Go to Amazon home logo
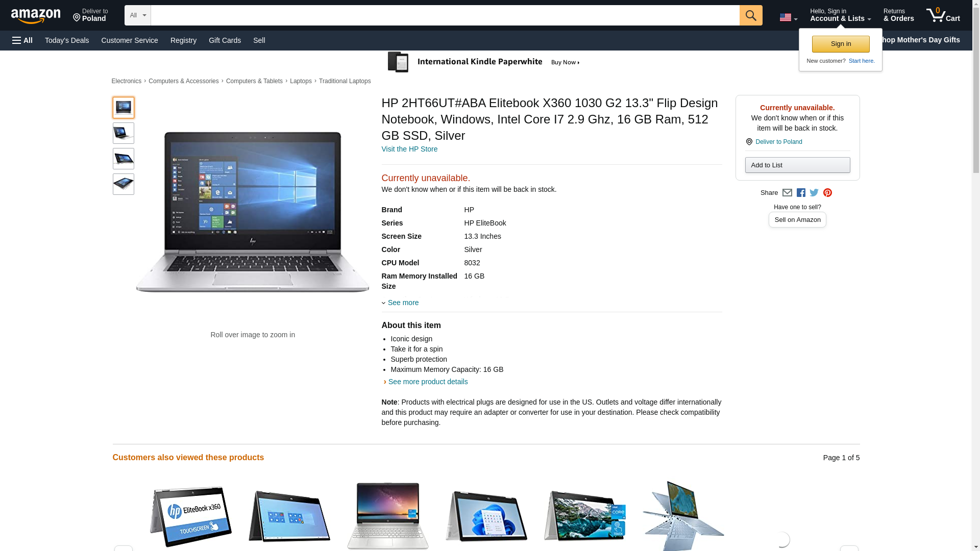 point(36,16)
